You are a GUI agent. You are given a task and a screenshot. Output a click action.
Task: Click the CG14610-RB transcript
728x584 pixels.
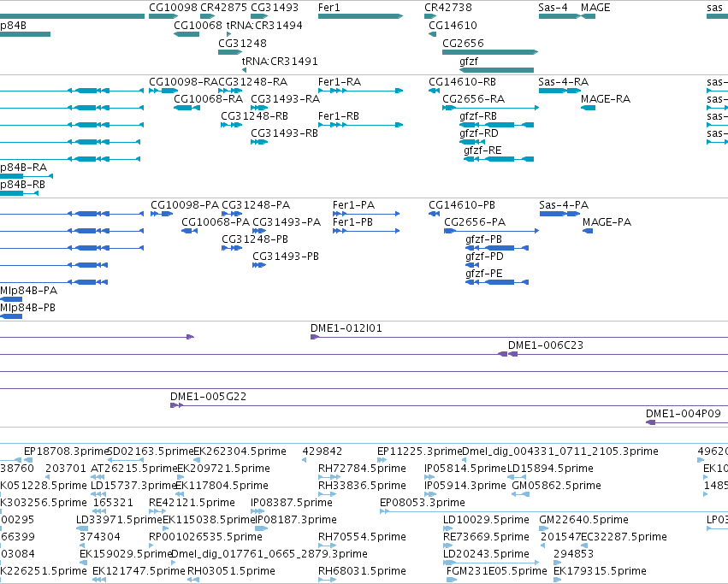click(434, 91)
